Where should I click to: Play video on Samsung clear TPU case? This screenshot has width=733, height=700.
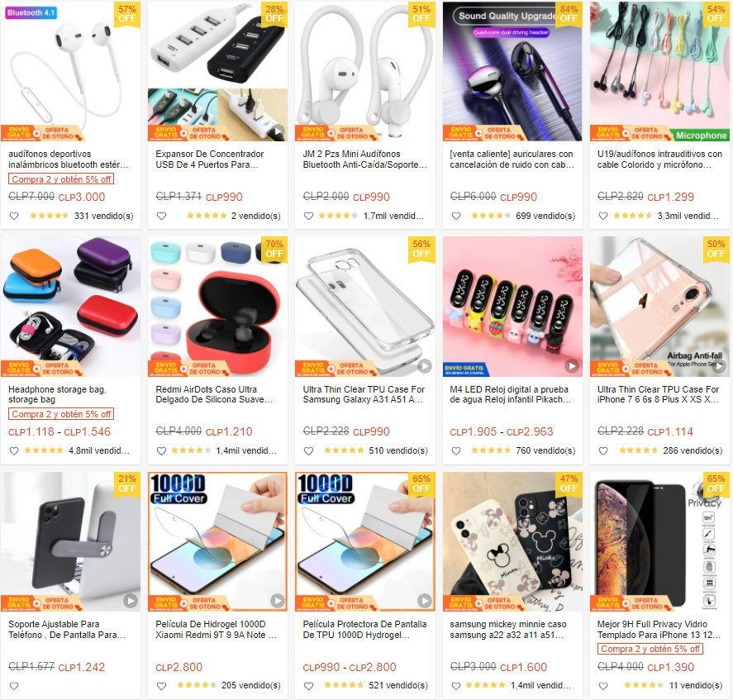(x=425, y=366)
